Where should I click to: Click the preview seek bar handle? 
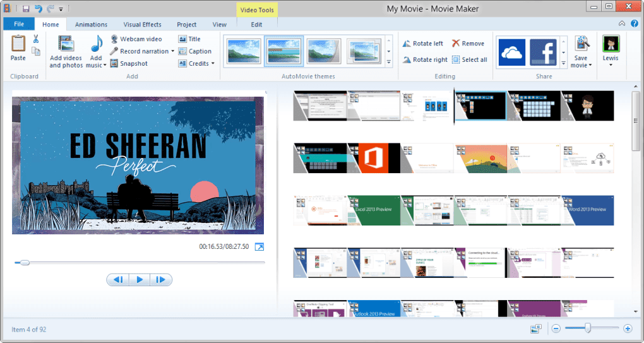pyautogui.click(x=25, y=263)
